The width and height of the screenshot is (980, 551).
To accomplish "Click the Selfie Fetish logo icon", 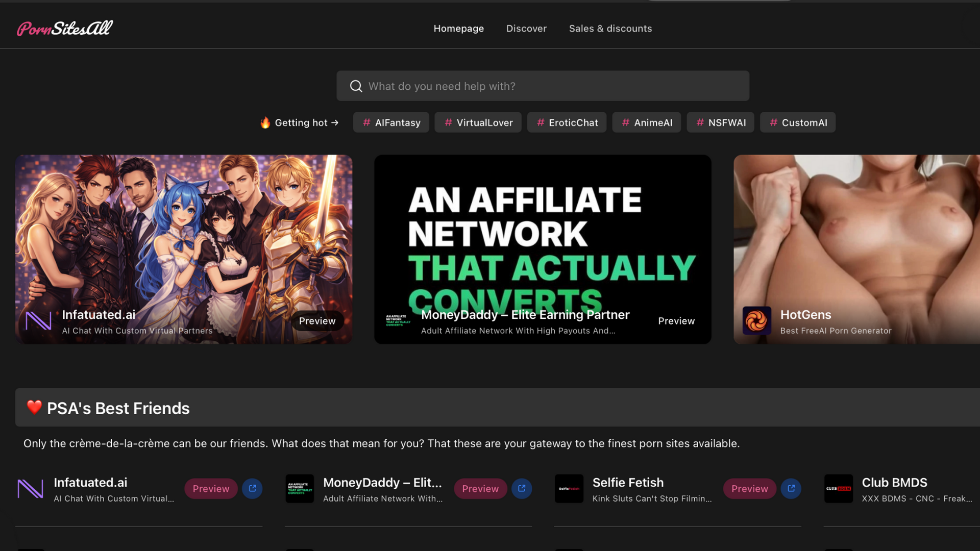I will 569,489.
